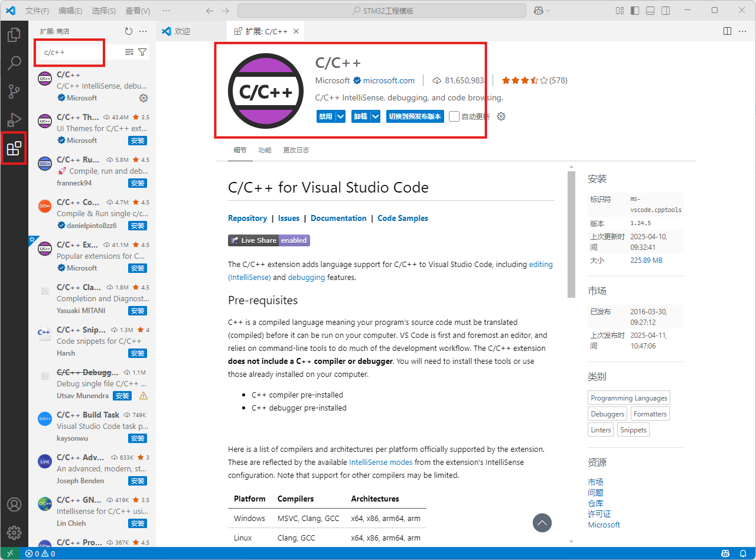Click the remote window status bar icon
Image resolution: width=756 pixels, height=560 pixels.
click(x=10, y=554)
